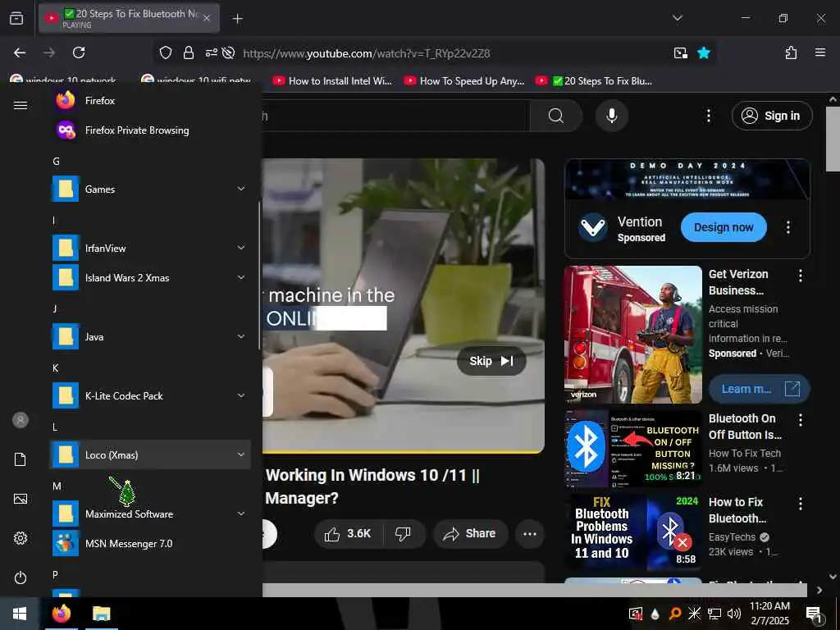Expand the Games folder in Start menu

pos(151,189)
